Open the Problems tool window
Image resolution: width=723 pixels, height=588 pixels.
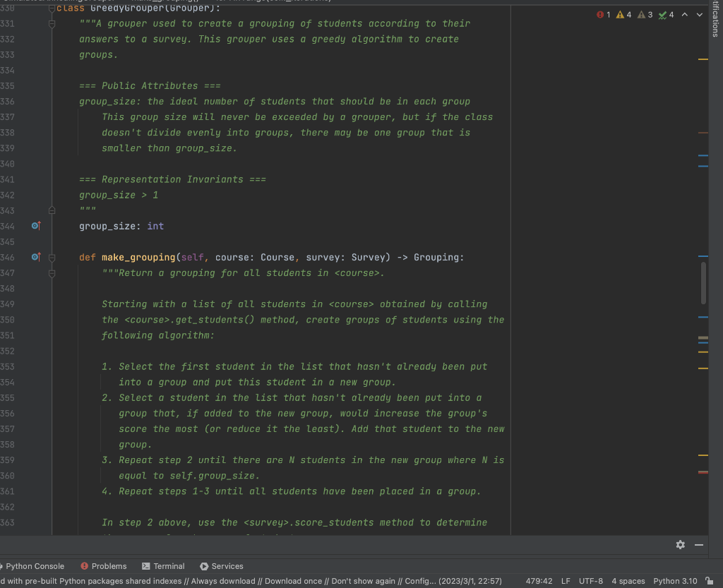[x=104, y=566]
